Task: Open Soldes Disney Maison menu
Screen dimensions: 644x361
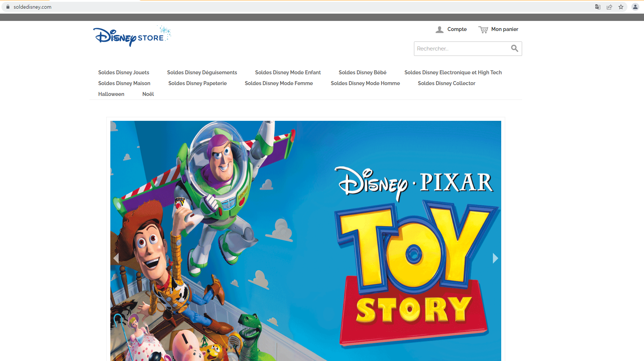Action: tap(124, 83)
